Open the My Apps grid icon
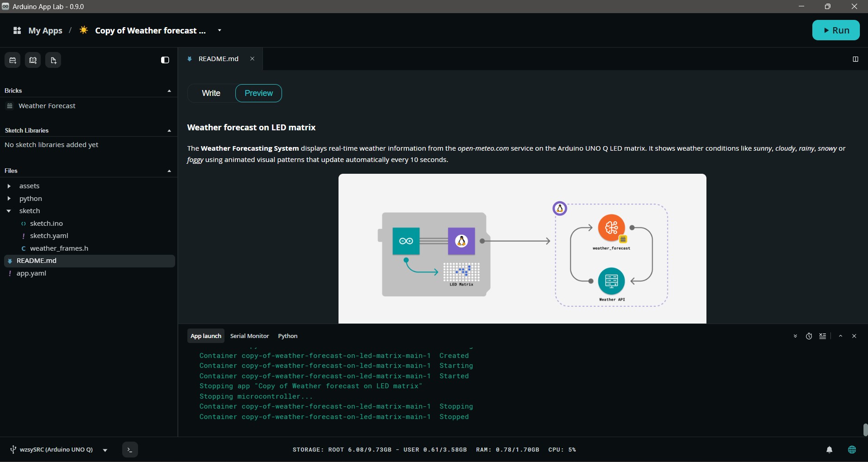Viewport: 868px width, 462px height. [17, 30]
